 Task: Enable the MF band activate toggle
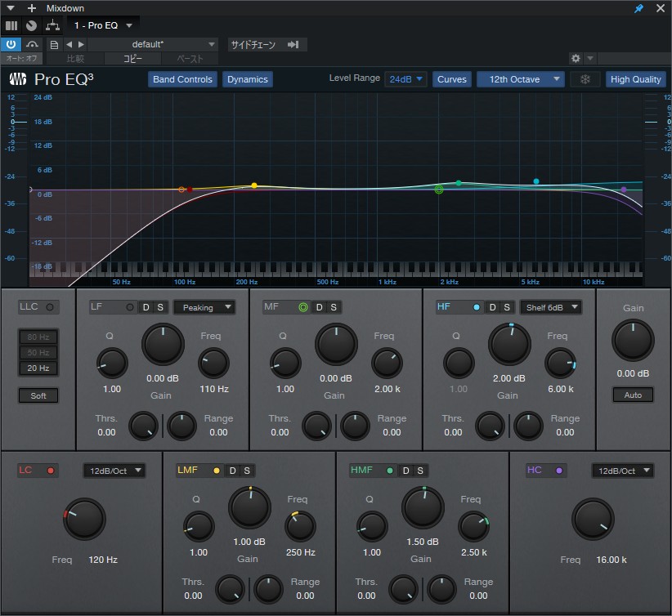(303, 309)
